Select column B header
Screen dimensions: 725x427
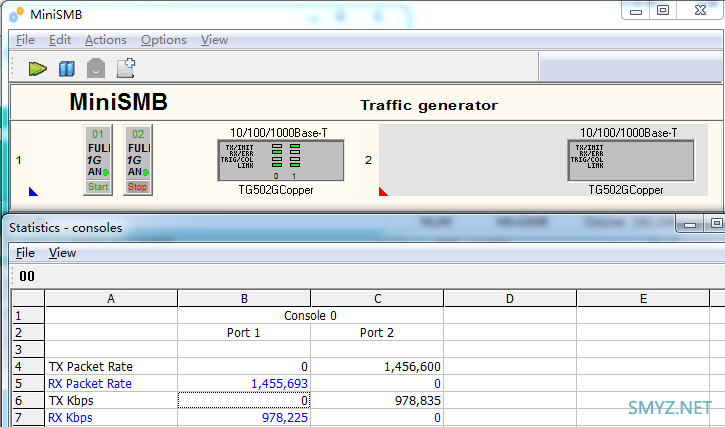[244, 299]
